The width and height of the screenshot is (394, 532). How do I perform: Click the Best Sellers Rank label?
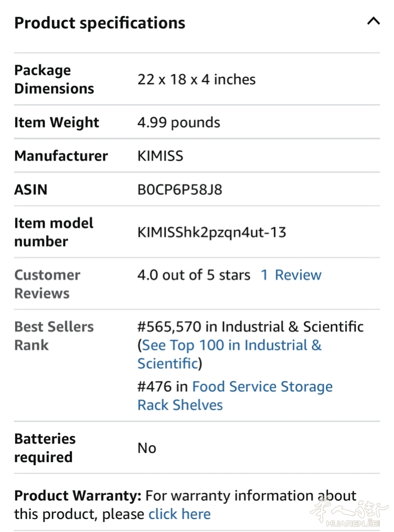54,336
